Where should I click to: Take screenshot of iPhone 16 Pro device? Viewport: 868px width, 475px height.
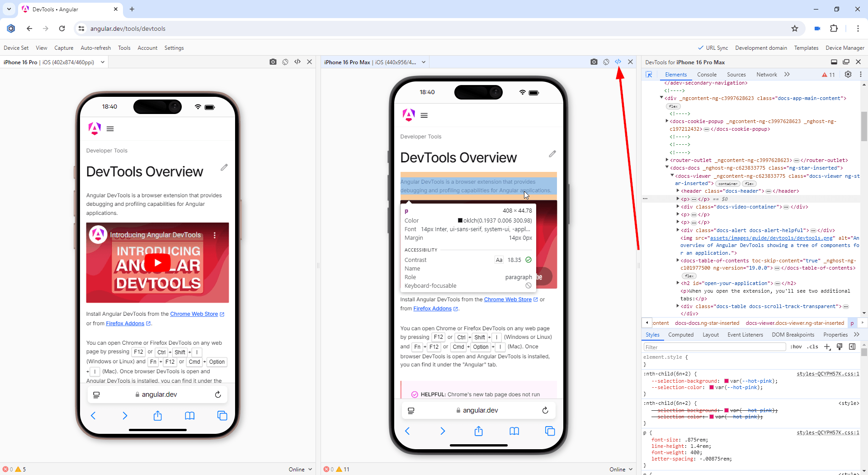click(x=273, y=62)
